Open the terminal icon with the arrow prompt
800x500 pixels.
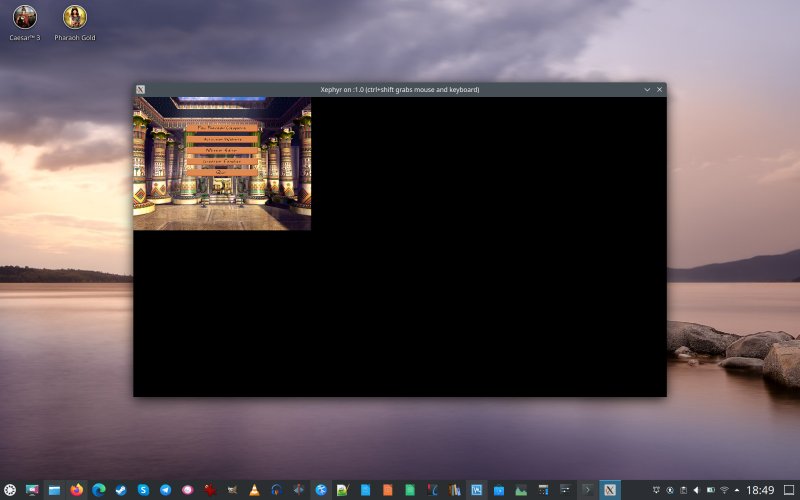coord(588,490)
